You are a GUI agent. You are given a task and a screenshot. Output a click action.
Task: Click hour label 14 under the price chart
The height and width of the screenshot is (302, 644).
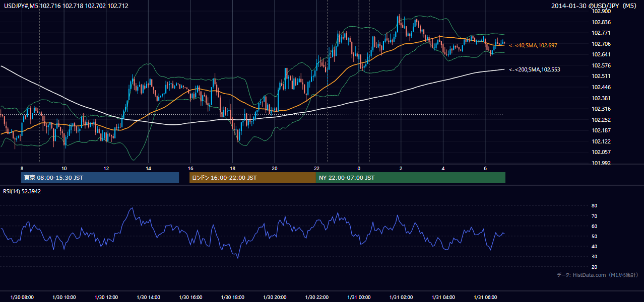pyautogui.click(x=148, y=168)
